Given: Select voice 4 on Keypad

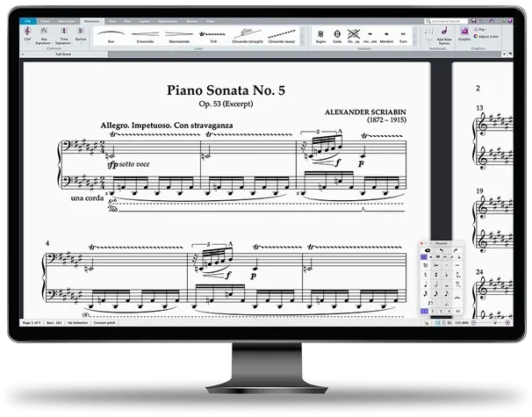Looking at the screenshot, I should 449,311.
